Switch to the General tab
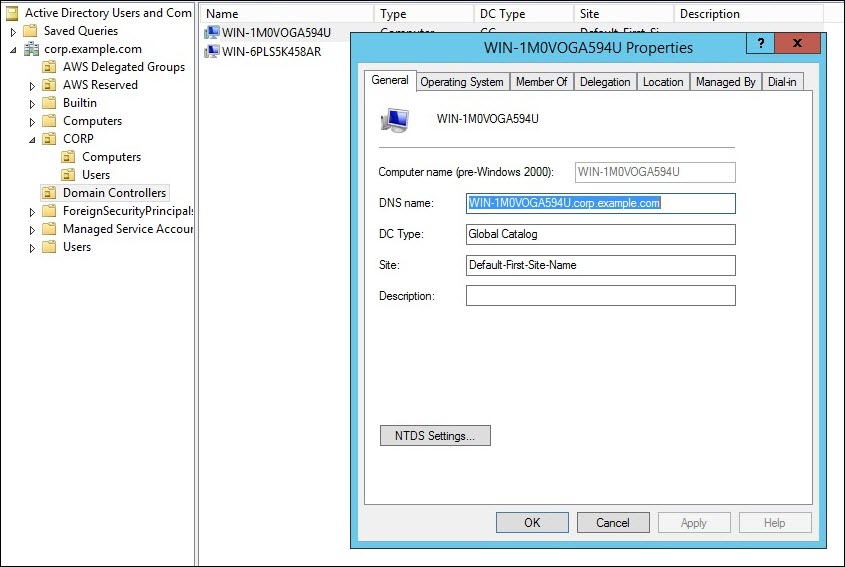 (390, 80)
